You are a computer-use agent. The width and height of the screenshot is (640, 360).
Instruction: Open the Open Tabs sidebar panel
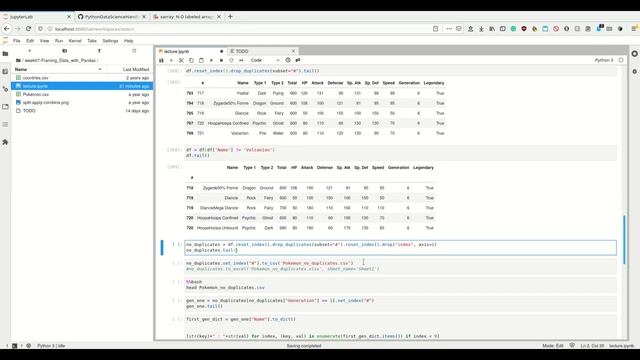point(5,107)
